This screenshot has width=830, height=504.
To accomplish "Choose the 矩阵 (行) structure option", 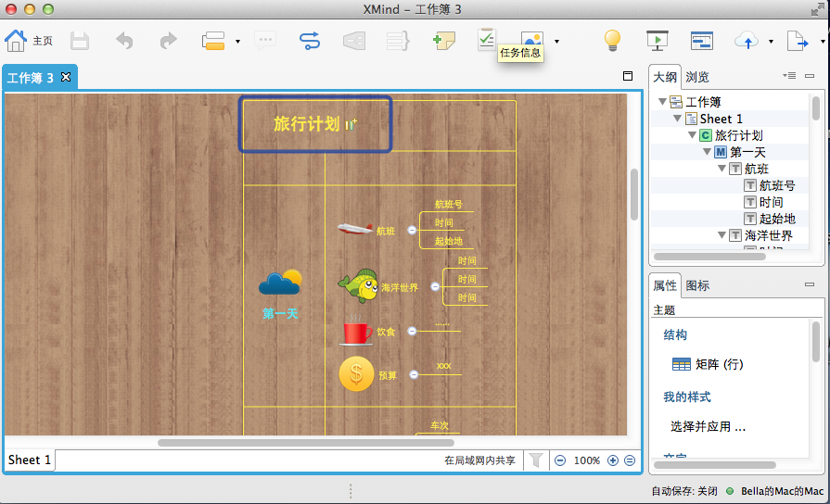I will pyautogui.click(x=708, y=364).
